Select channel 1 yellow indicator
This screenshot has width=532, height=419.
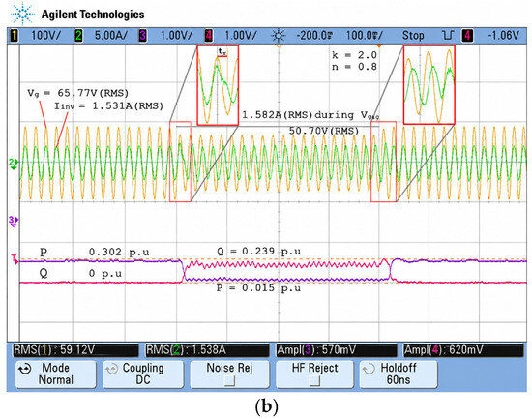(x=14, y=35)
